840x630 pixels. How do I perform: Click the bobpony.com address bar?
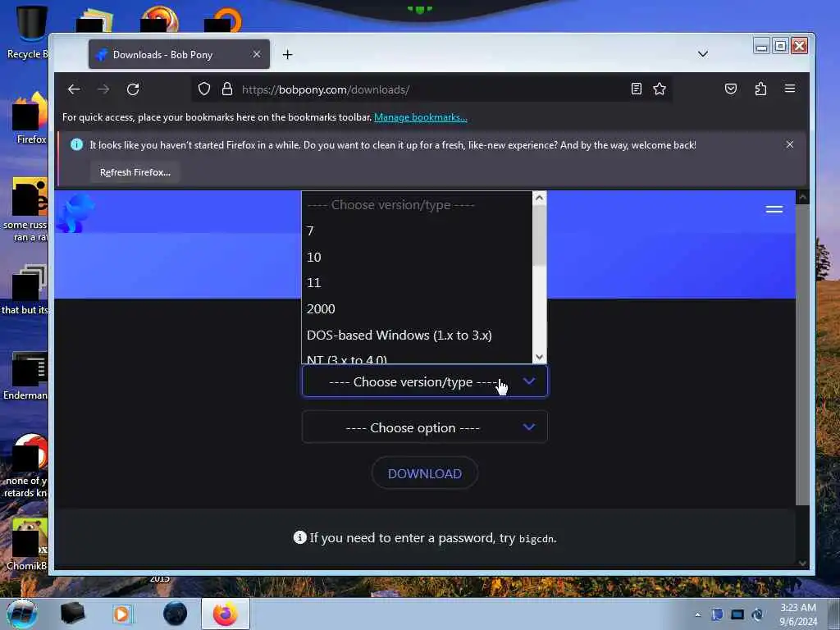point(431,89)
